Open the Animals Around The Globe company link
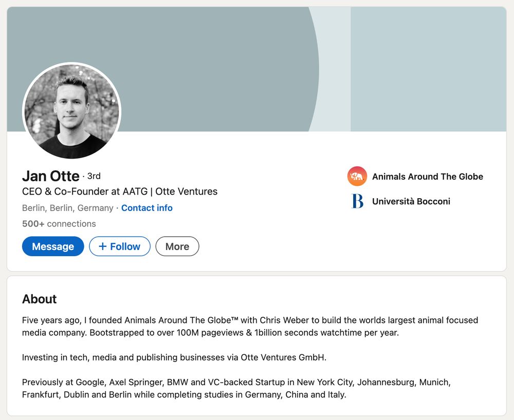This screenshot has height=420, width=514. point(428,177)
